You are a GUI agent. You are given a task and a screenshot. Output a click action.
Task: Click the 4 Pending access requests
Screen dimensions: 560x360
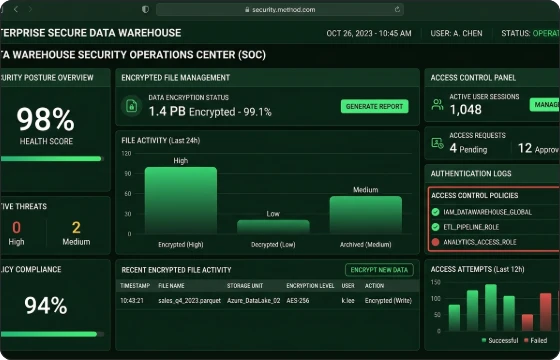468,148
